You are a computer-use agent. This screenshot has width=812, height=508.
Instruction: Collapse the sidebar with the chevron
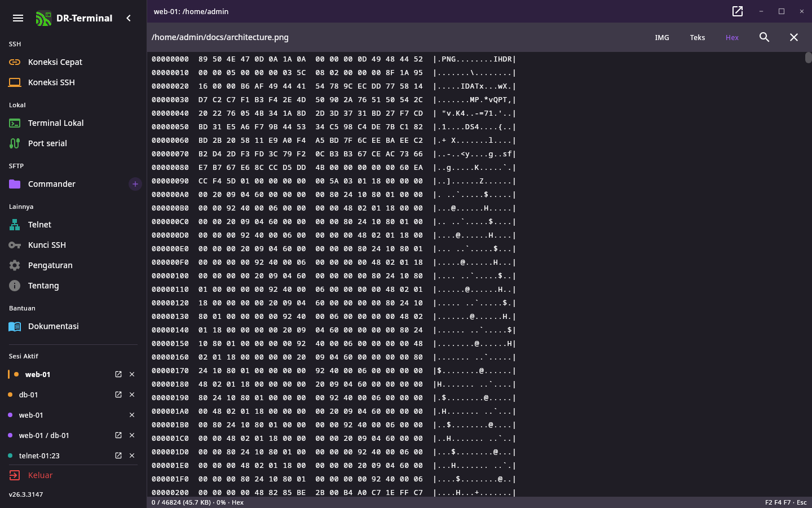(x=129, y=18)
